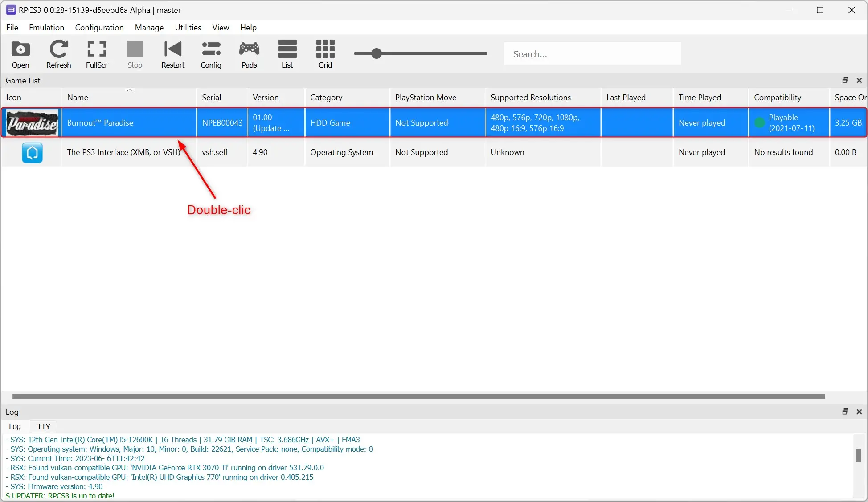The image size is (868, 502).
Task: Open the Config settings icon
Action: [211, 54]
